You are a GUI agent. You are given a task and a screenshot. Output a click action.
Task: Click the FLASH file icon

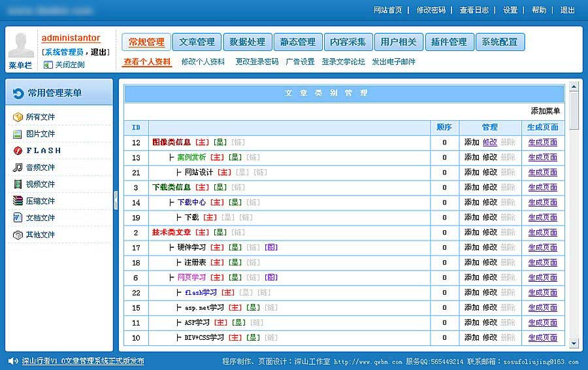[x=18, y=150]
